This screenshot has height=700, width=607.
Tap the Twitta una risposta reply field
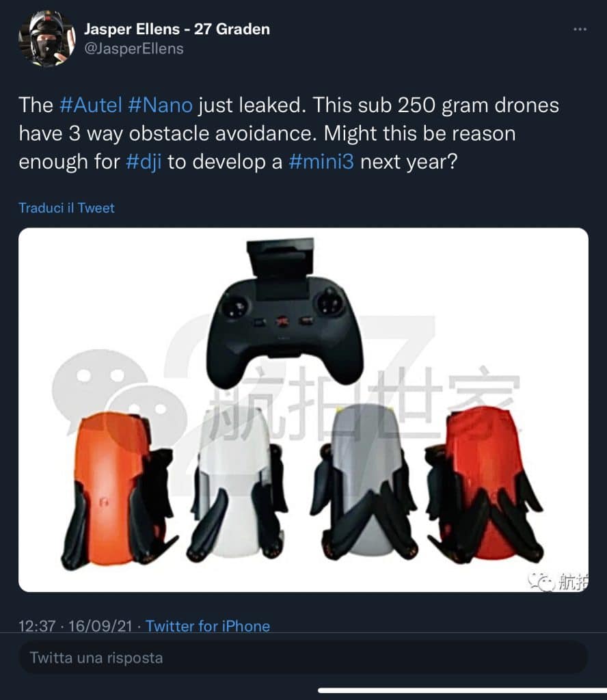303,658
